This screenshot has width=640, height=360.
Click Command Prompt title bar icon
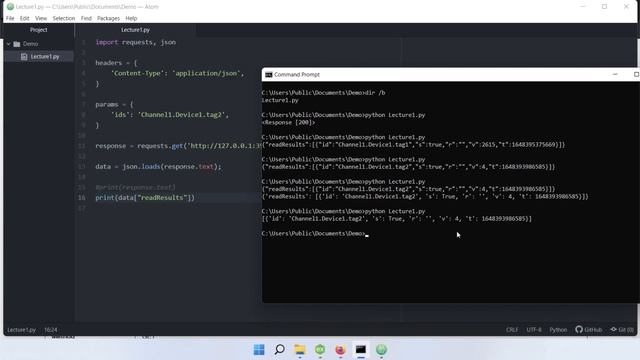(269, 75)
